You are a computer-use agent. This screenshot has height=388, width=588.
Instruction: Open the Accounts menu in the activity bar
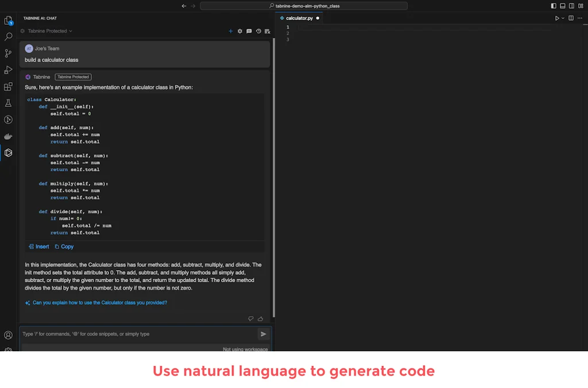point(8,335)
